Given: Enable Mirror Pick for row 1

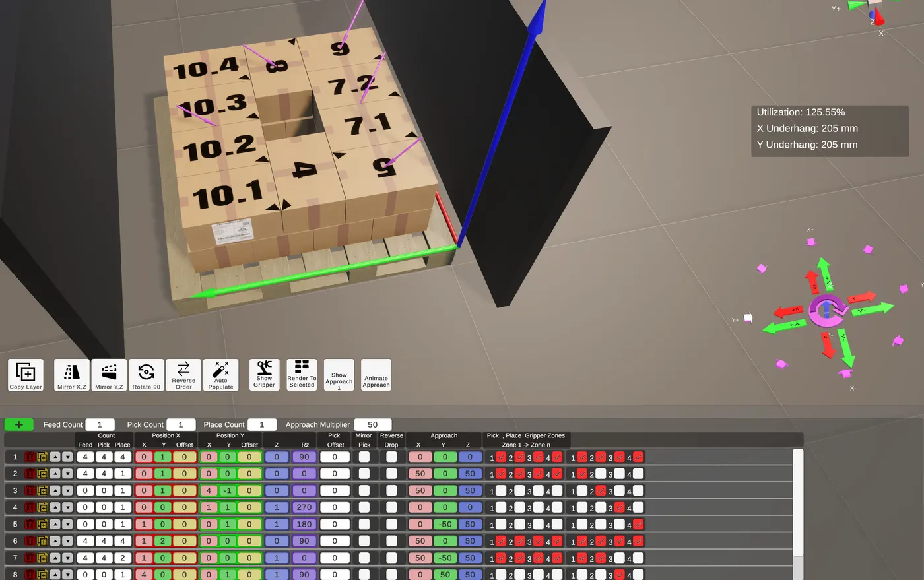Looking at the screenshot, I should pos(364,457).
